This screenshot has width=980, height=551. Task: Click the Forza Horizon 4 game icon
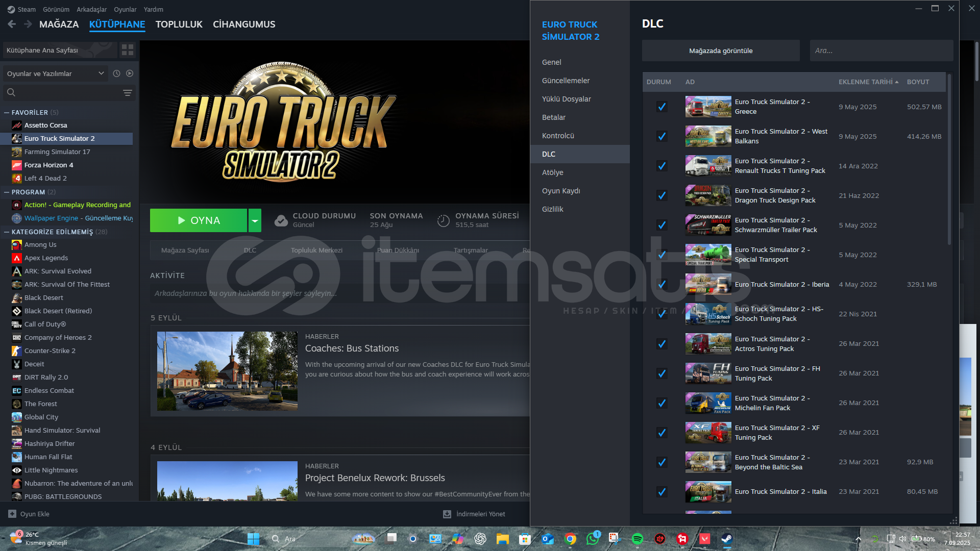17,165
